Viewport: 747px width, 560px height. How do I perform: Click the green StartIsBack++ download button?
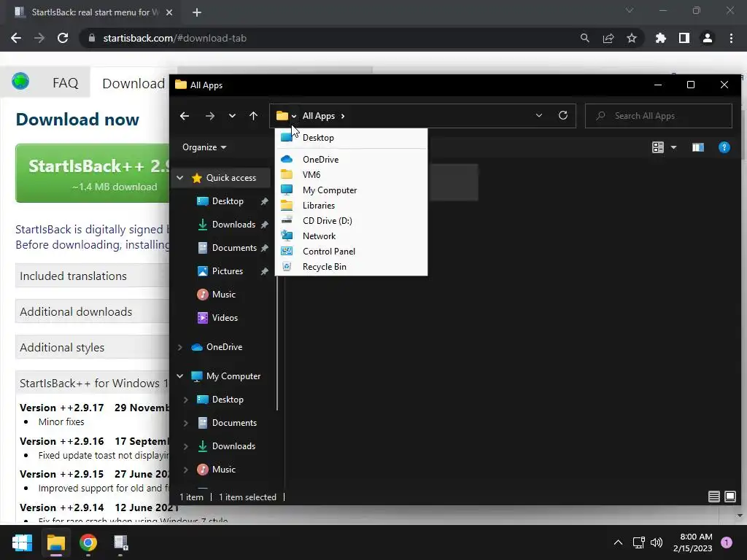[93, 174]
